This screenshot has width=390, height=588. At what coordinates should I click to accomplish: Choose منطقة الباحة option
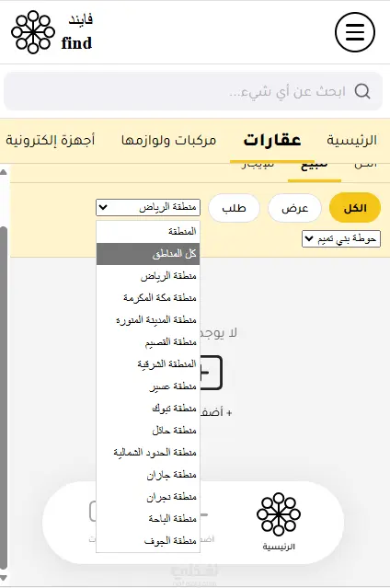tap(148, 519)
